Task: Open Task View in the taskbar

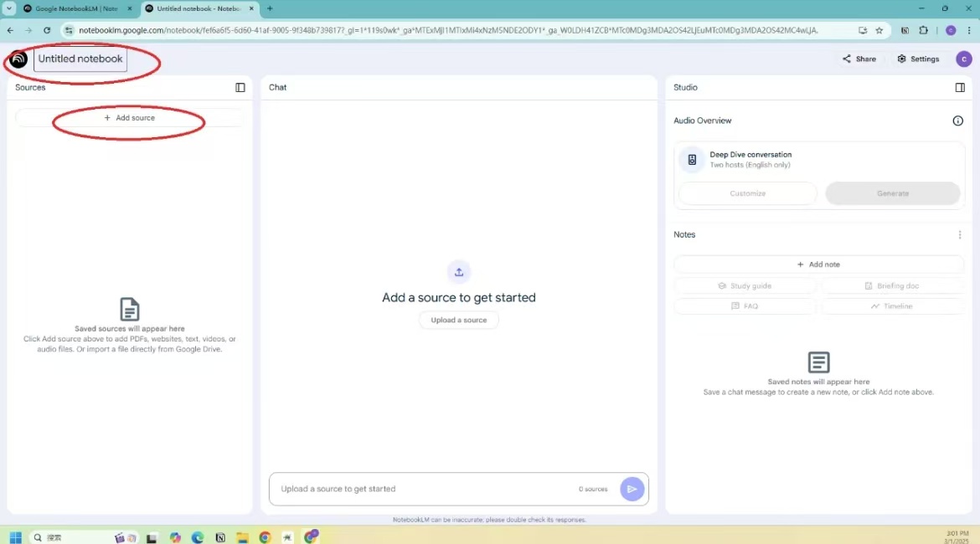Action: pos(152,538)
